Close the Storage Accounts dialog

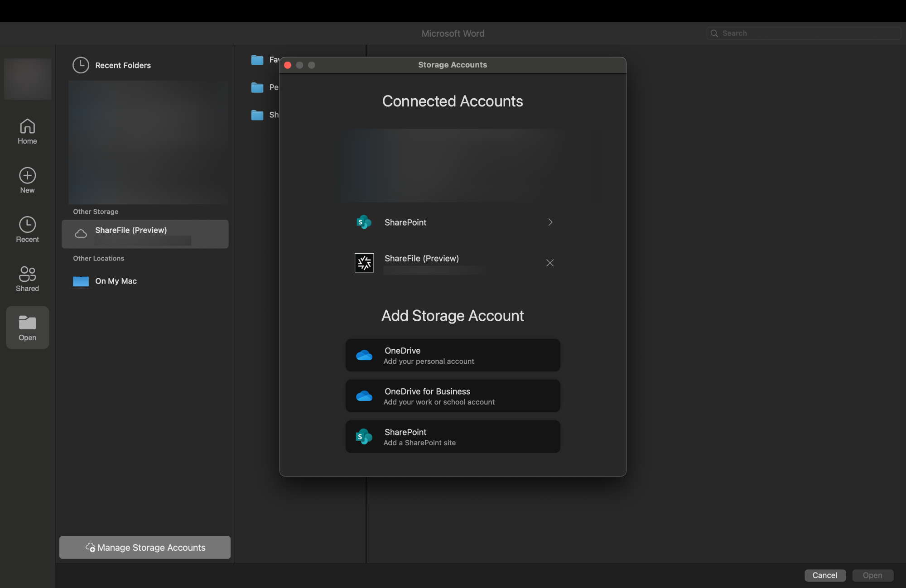pos(288,65)
